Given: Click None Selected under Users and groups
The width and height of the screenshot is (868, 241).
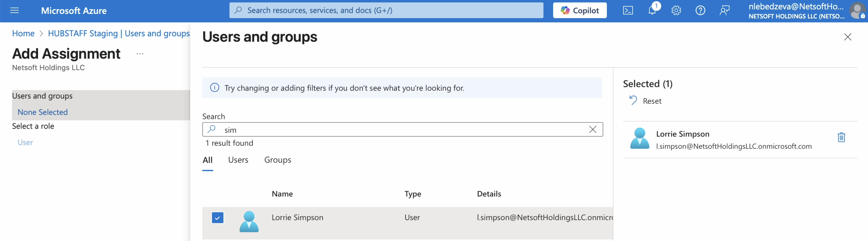Looking at the screenshot, I should [x=42, y=112].
